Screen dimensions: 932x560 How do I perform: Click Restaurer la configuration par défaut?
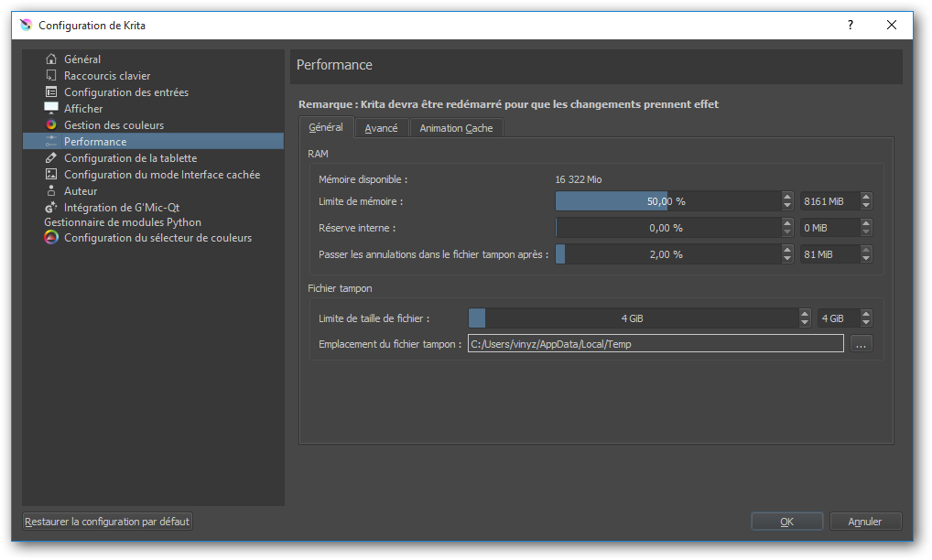pyautogui.click(x=107, y=522)
